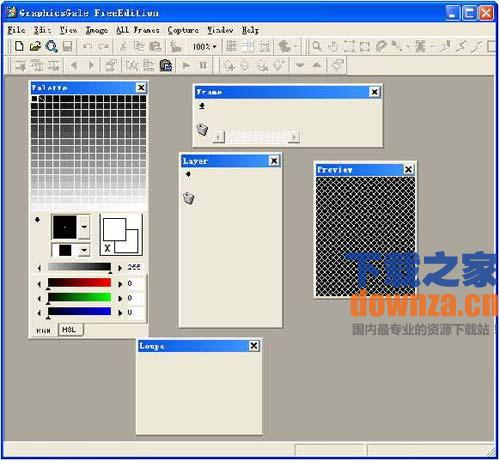The height and width of the screenshot is (461, 500).
Task: Decrease green value with left arrow
Action: (x=40, y=299)
